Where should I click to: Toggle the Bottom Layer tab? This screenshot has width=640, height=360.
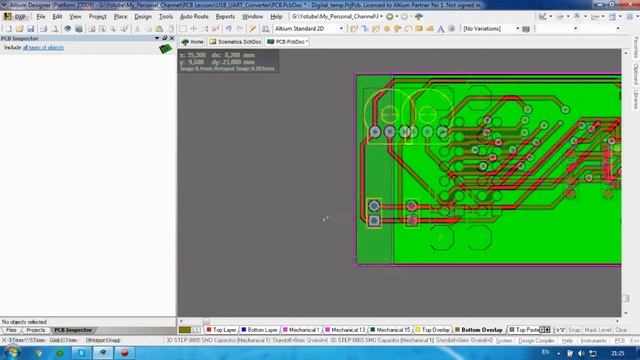pos(260,330)
